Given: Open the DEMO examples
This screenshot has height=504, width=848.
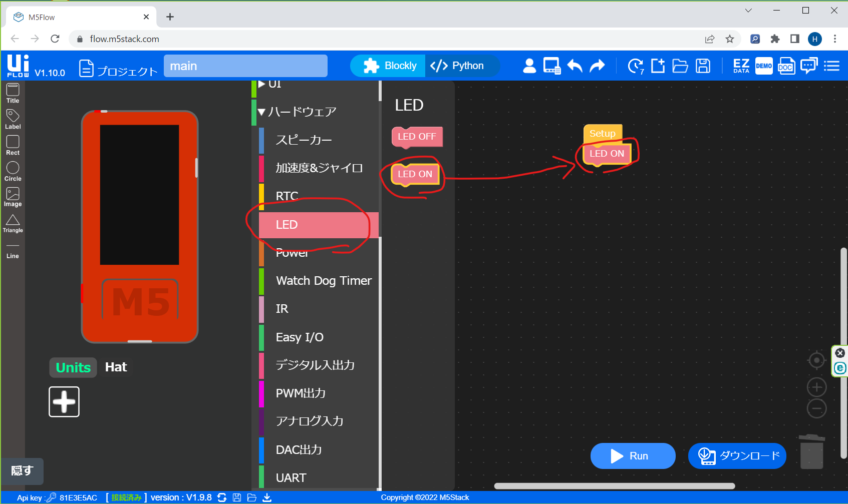Looking at the screenshot, I should click(764, 66).
